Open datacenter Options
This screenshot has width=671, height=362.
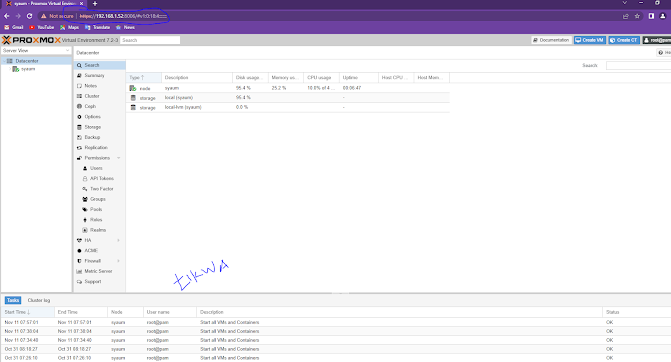(92, 116)
